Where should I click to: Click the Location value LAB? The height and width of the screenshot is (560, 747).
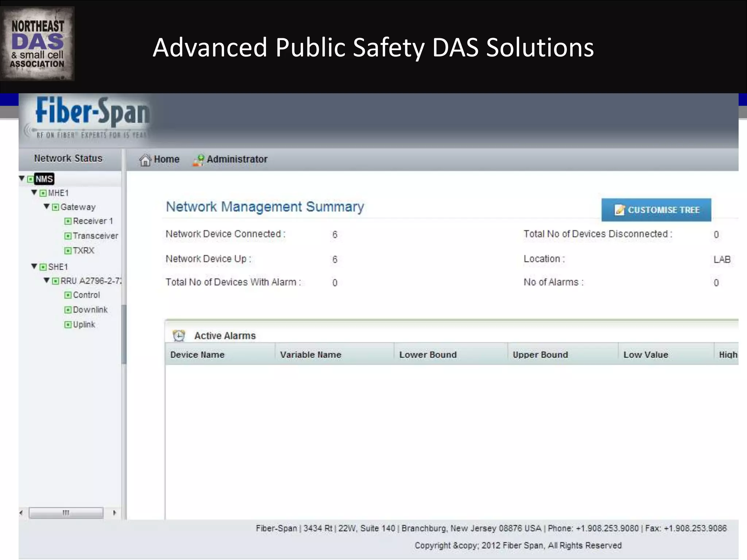(x=722, y=260)
